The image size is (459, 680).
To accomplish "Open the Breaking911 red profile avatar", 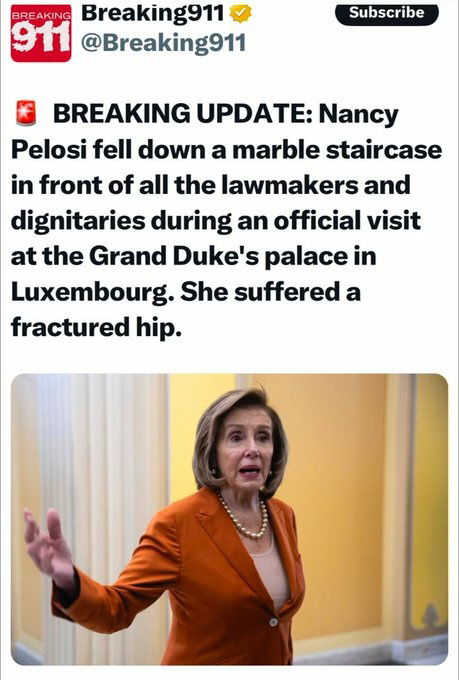I will (41, 33).
